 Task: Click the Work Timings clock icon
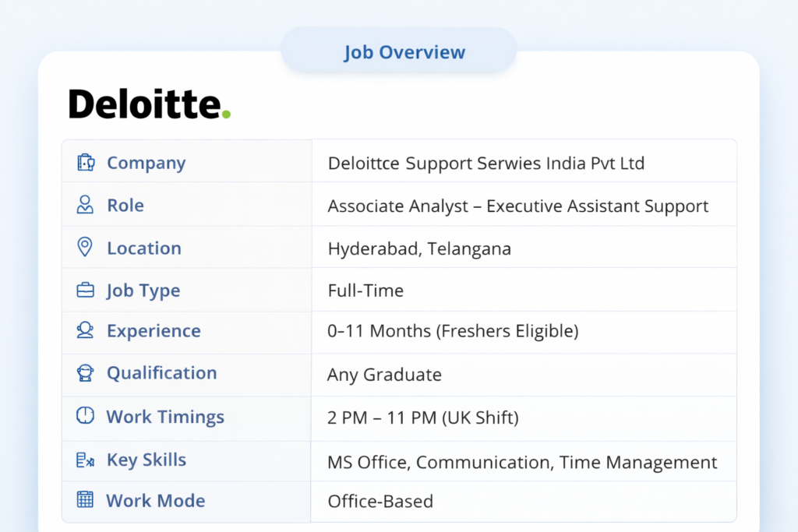coord(85,416)
